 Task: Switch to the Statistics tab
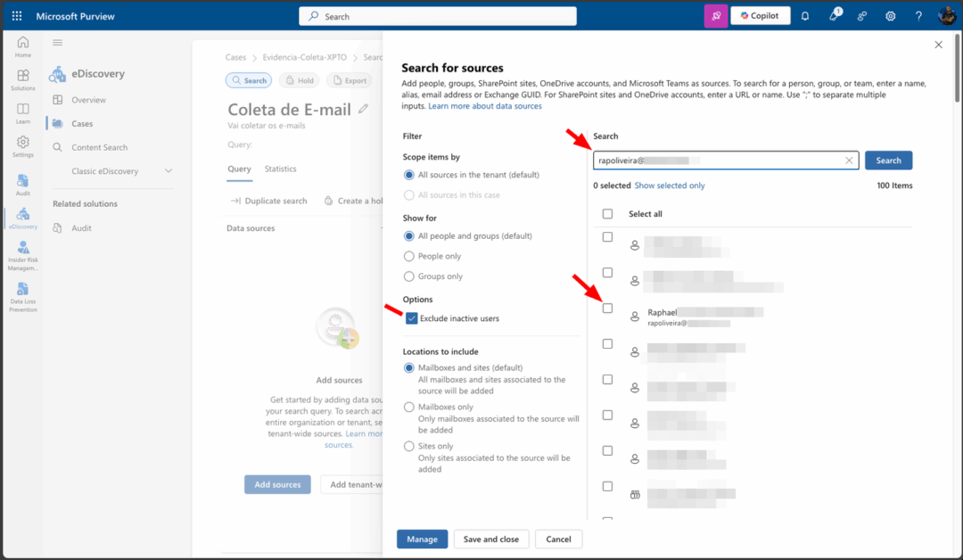tap(281, 169)
